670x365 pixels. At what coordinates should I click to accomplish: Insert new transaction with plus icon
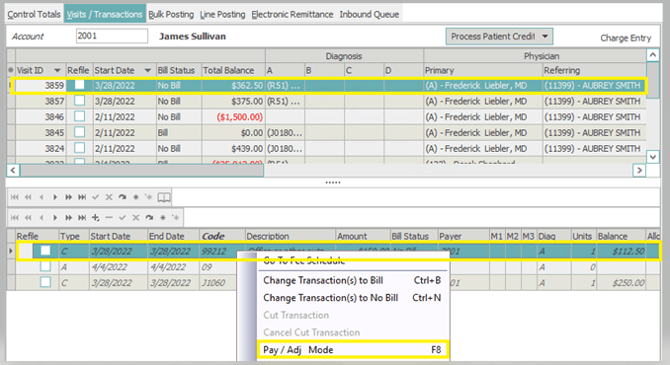click(x=96, y=218)
